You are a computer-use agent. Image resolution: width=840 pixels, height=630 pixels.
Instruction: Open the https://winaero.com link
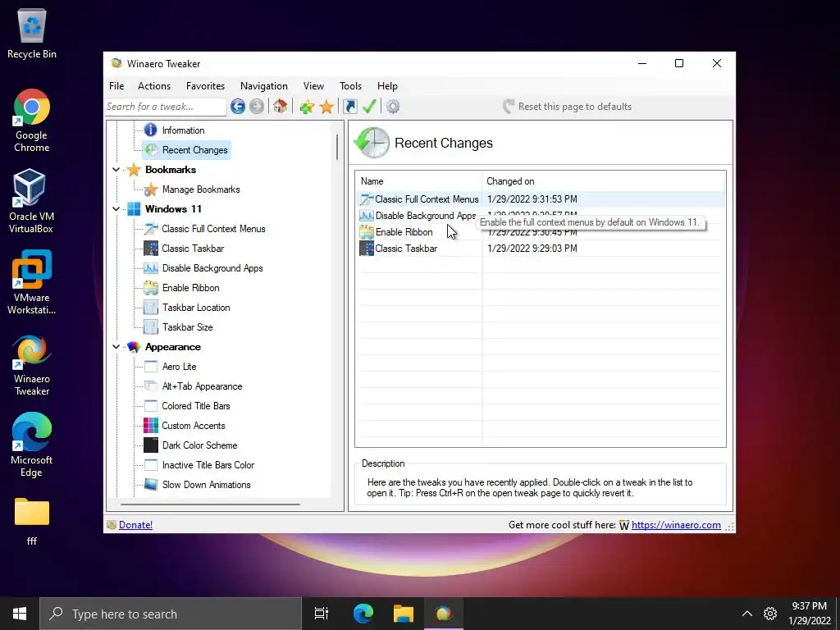(x=676, y=525)
